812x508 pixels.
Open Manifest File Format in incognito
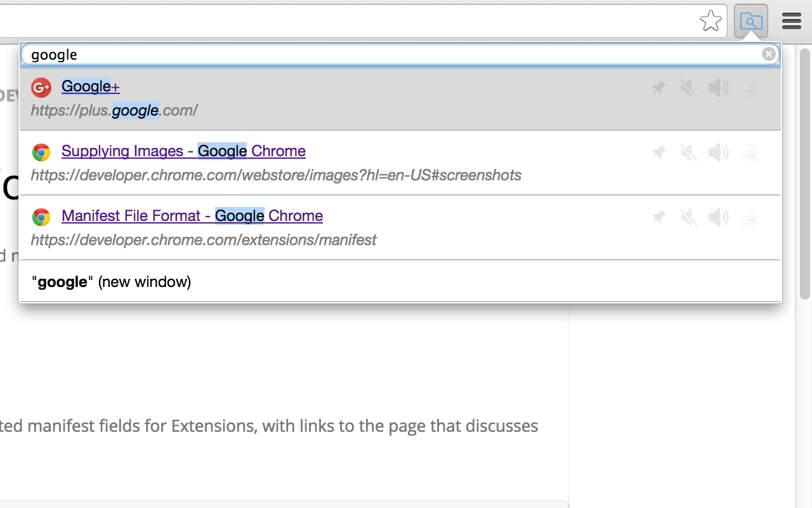pos(749,217)
